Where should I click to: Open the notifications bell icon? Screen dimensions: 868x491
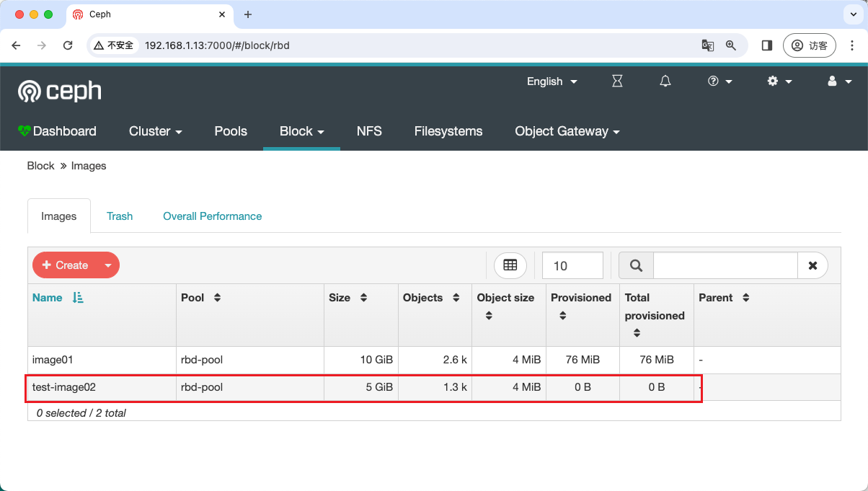click(665, 81)
